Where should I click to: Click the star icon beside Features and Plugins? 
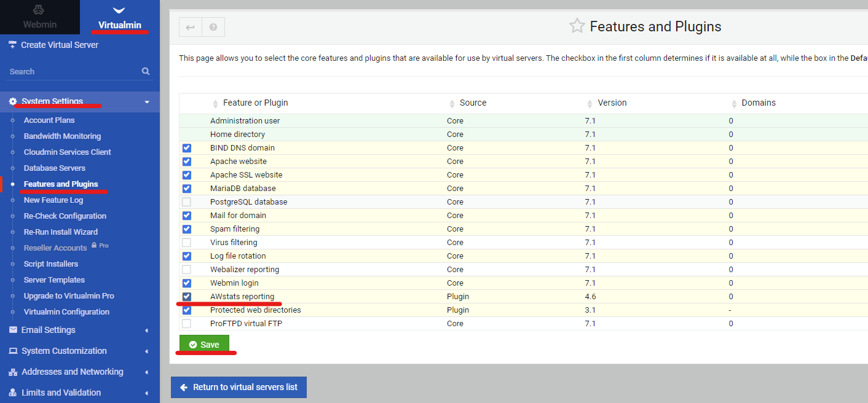click(577, 26)
